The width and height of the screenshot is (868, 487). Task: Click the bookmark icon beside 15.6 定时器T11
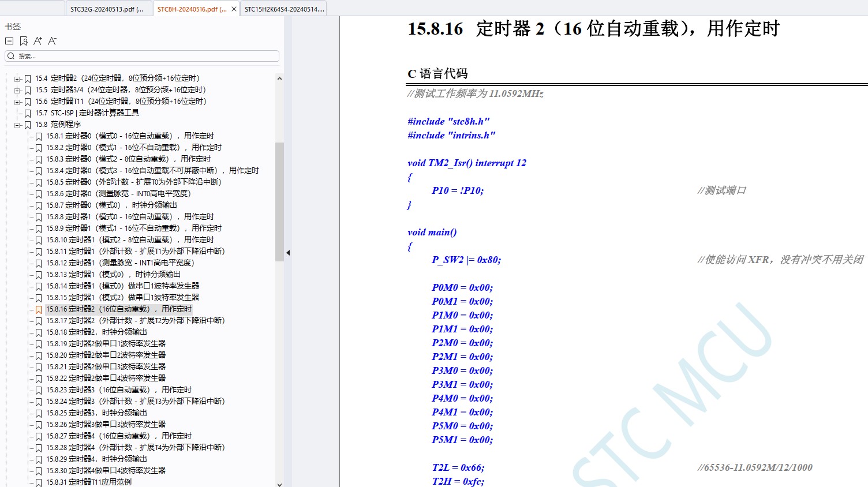[27, 102]
